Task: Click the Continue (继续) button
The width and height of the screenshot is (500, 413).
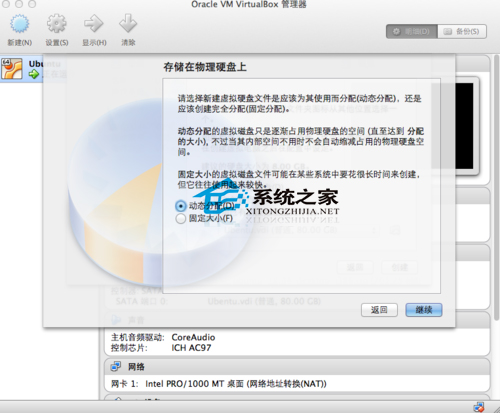Action: point(424,310)
